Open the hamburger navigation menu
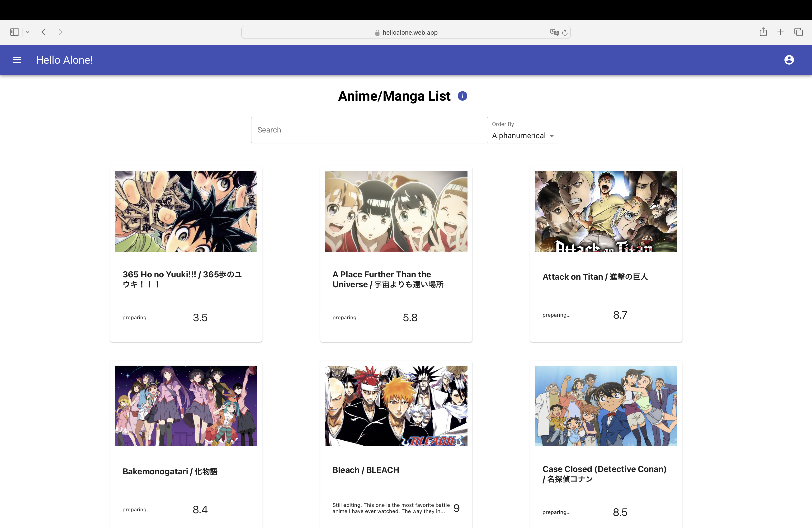Viewport: 812px width, 528px height. click(17, 60)
